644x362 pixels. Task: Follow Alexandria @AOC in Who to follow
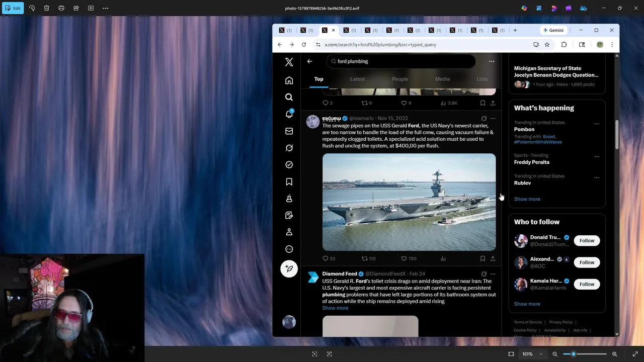pyautogui.click(x=587, y=262)
